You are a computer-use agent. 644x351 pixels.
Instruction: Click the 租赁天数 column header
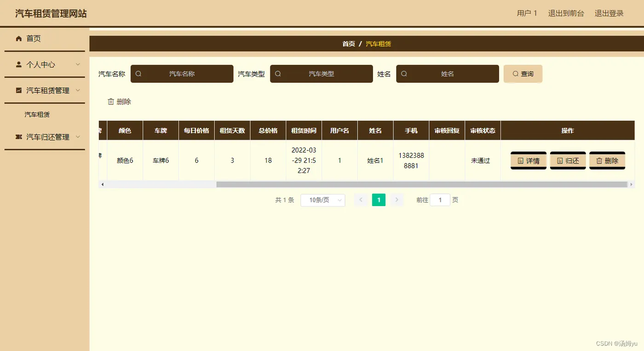[232, 131]
